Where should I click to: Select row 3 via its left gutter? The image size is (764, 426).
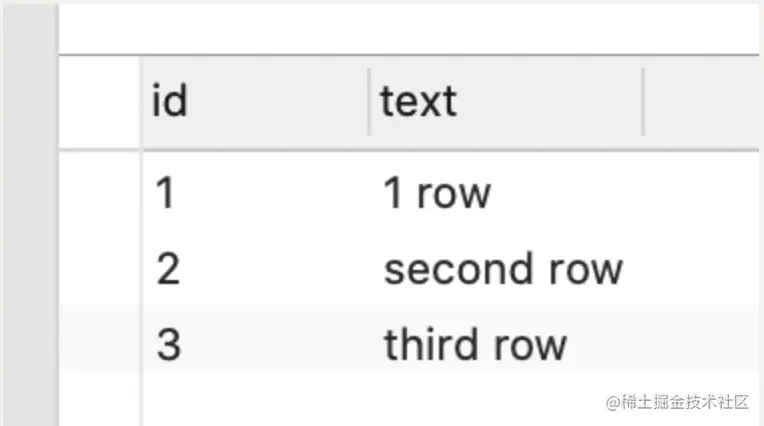click(100, 344)
